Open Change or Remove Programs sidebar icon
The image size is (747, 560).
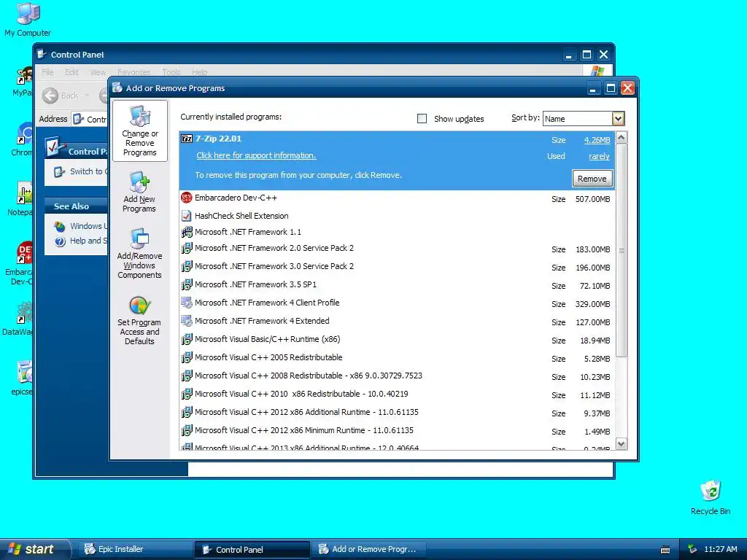tap(139, 115)
